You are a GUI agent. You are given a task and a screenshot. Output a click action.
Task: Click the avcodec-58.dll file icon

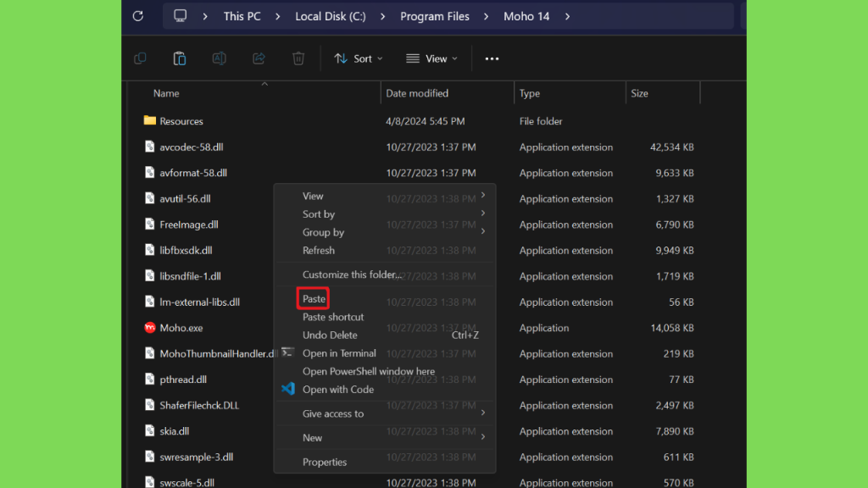[x=149, y=147]
